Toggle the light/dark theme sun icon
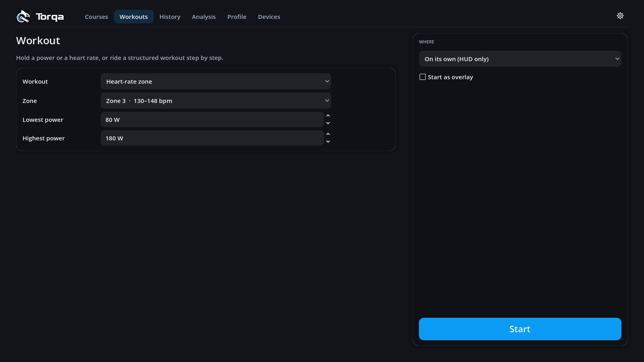Viewport: 644px width, 362px height. pyautogui.click(x=620, y=16)
